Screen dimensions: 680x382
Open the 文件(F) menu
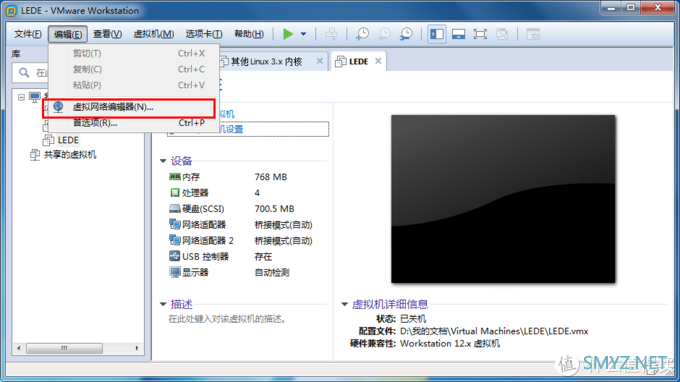point(28,34)
